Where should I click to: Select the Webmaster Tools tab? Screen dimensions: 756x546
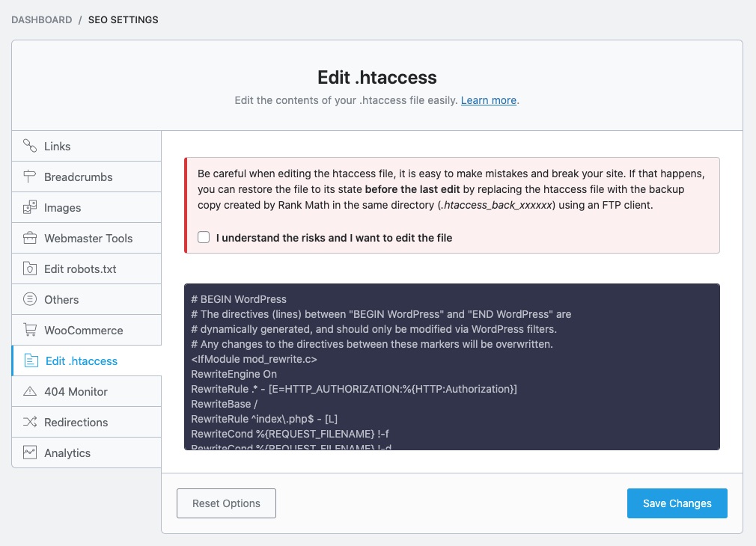pyautogui.click(x=88, y=238)
